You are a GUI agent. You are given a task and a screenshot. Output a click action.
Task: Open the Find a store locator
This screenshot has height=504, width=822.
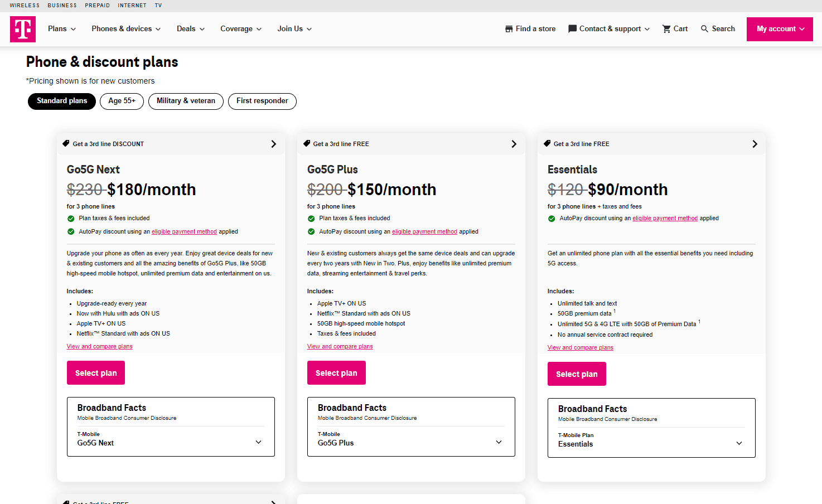click(530, 29)
